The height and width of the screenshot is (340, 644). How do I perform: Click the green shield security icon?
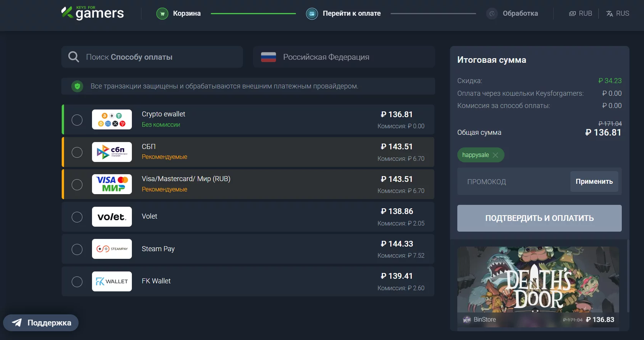point(77,86)
